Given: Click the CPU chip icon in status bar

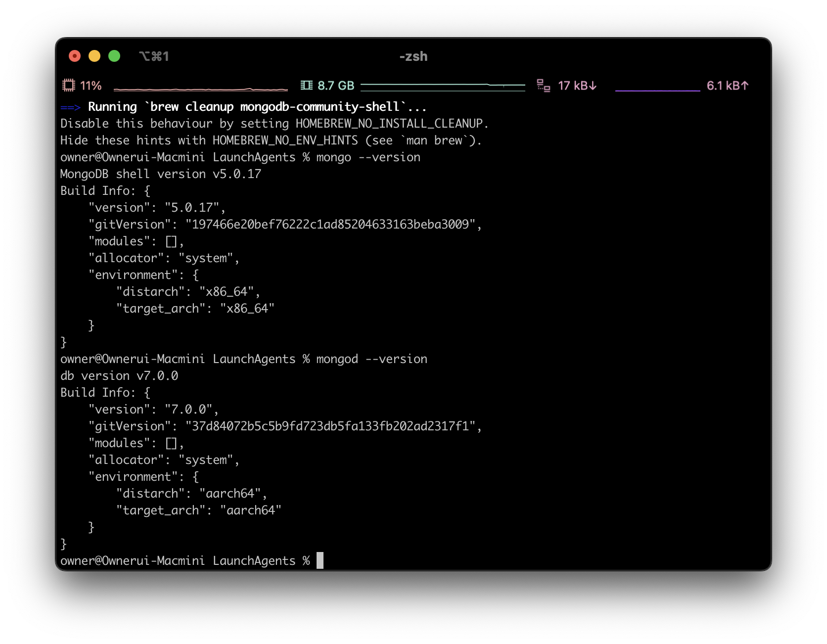Looking at the screenshot, I should click(x=69, y=86).
